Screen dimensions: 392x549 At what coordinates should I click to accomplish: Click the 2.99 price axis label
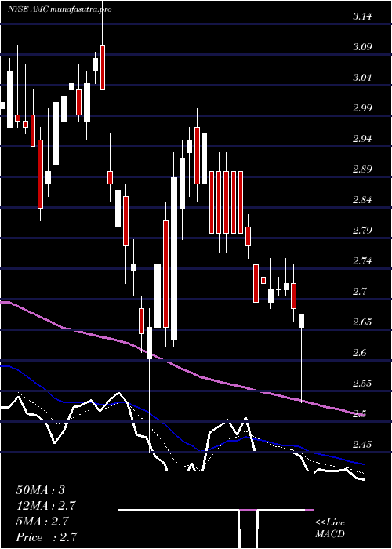click(362, 108)
